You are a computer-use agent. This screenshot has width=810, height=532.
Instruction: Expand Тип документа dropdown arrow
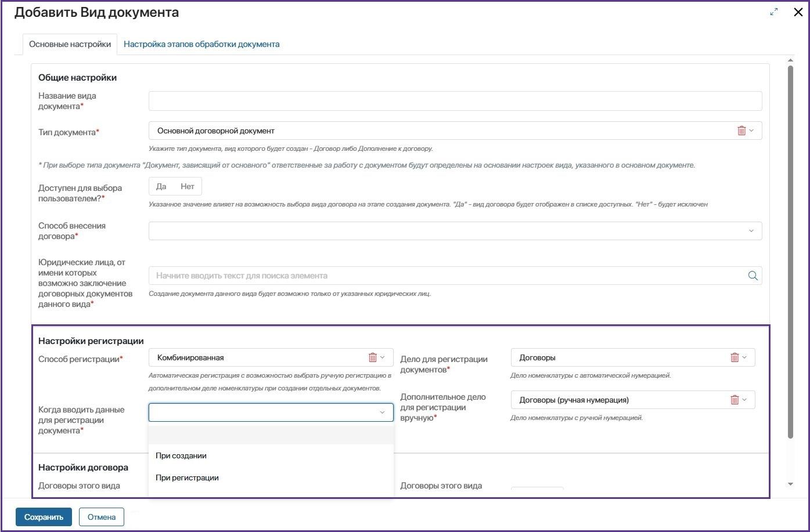pyautogui.click(x=751, y=131)
